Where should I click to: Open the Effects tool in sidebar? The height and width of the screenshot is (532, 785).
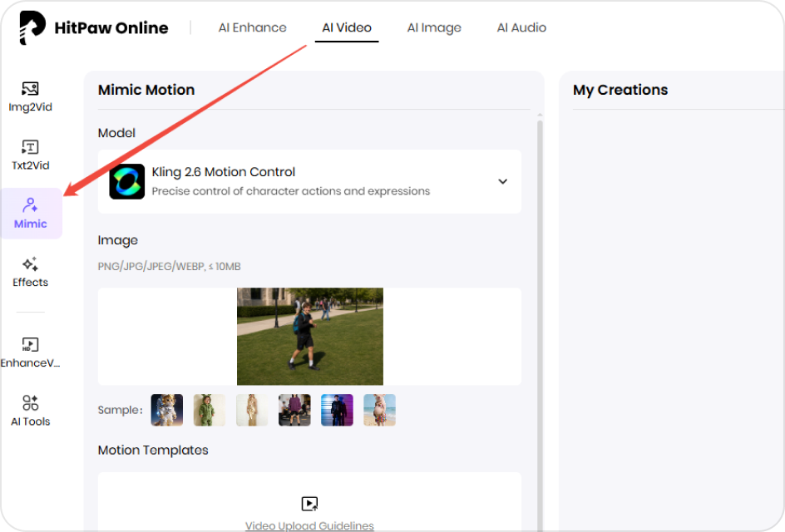tap(30, 273)
